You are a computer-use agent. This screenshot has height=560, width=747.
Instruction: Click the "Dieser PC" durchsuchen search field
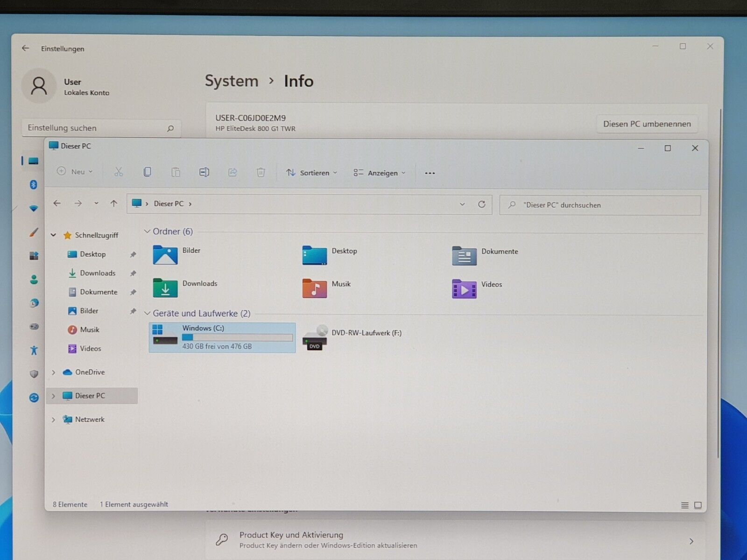[x=600, y=205]
